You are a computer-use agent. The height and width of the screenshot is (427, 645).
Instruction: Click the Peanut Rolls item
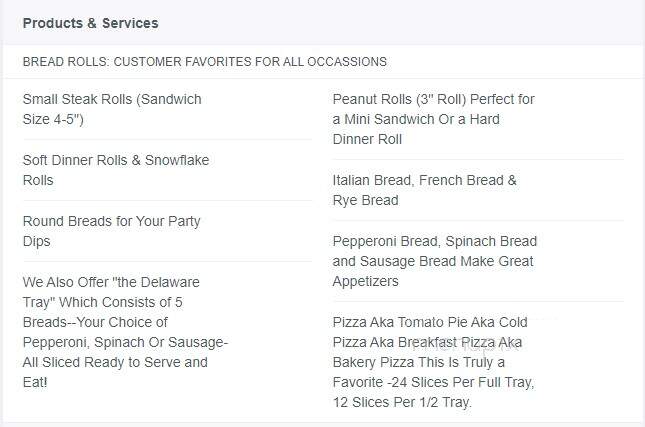[434, 119]
